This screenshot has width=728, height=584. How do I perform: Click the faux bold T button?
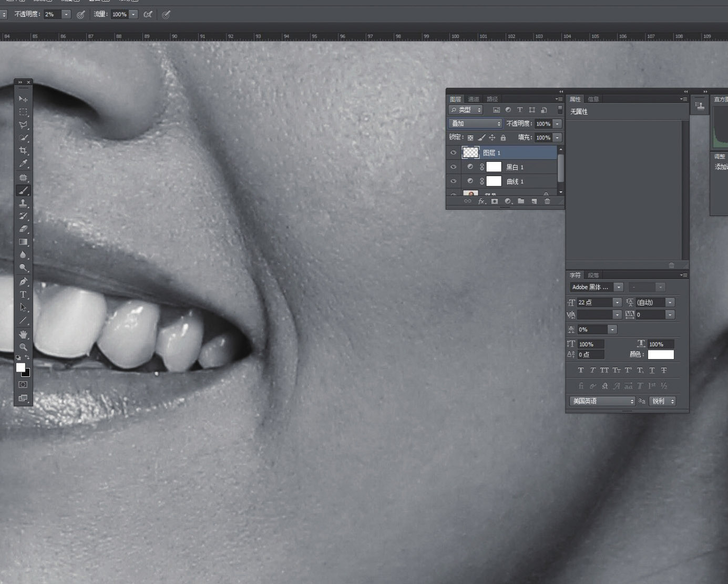tap(581, 370)
